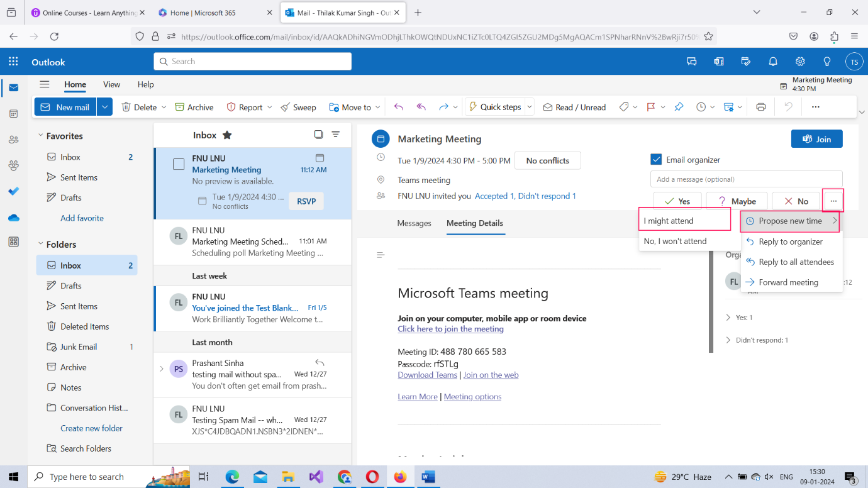Viewport: 868px width, 488px height.
Task: Open RSVP more options ellipsis button
Action: [833, 201]
